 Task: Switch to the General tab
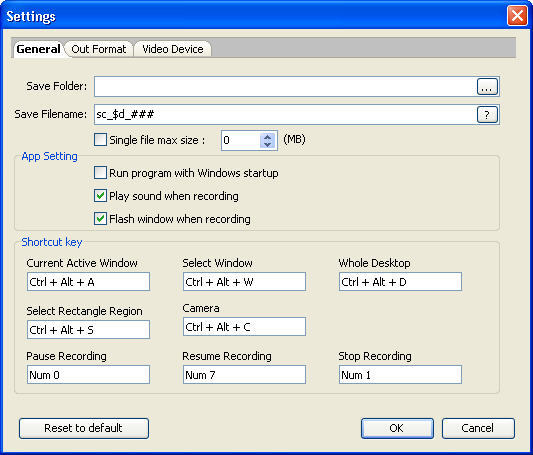(38, 49)
